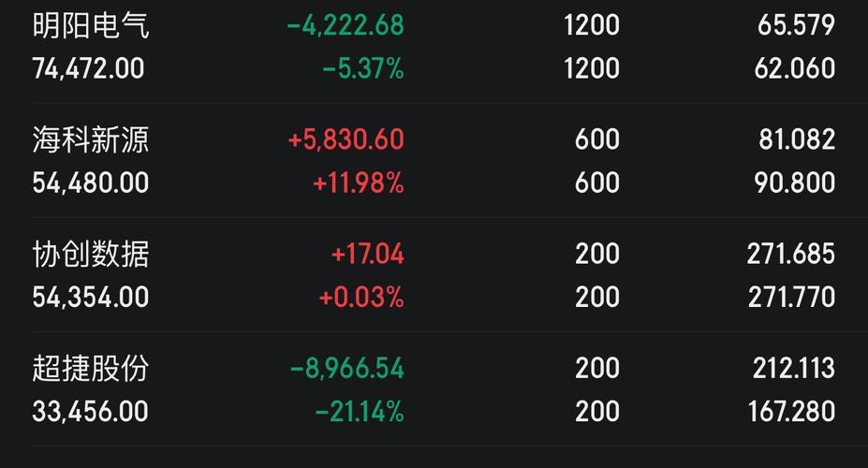Image resolution: width=868 pixels, height=468 pixels.
Task: Click the gain percentage +0.03%
Action: pyautogui.click(x=361, y=298)
